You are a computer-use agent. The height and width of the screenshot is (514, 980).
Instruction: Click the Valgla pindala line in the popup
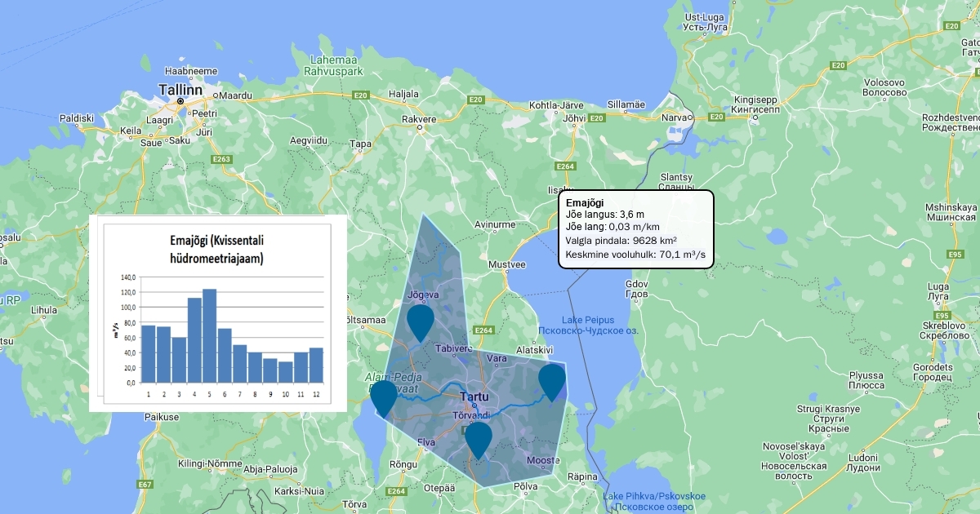[621, 241]
